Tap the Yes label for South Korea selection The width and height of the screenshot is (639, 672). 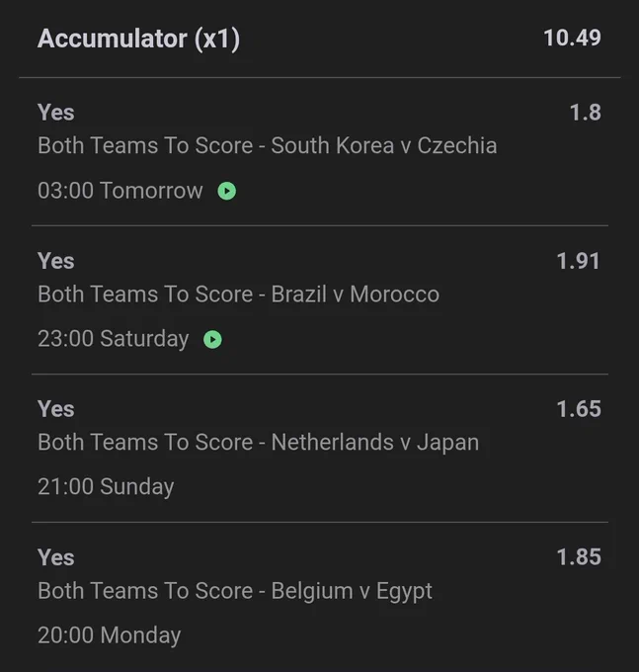pyautogui.click(x=56, y=113)
